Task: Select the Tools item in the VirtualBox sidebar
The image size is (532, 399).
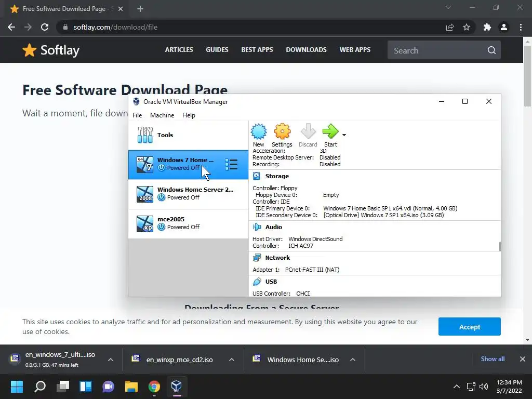Action: (188, 135)
